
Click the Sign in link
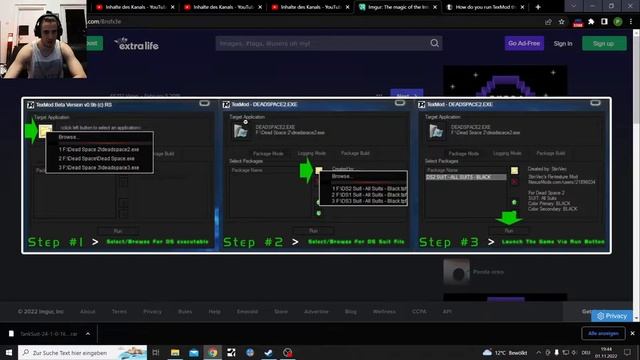[563, 43]
